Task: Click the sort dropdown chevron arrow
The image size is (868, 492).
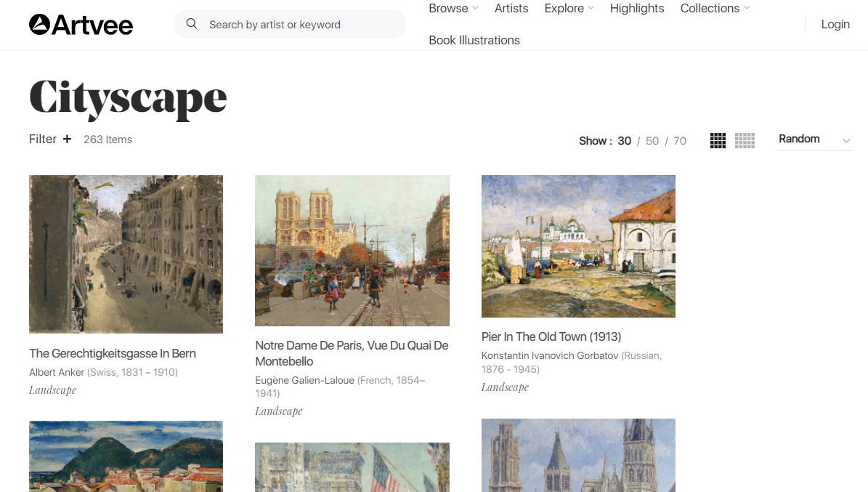Action: tap(846, 141)
